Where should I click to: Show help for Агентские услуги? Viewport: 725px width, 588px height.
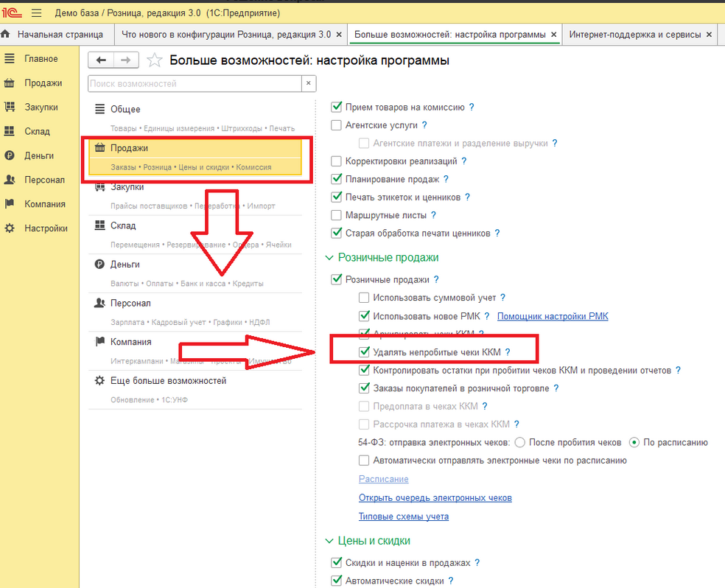click(x=424, y=125)
